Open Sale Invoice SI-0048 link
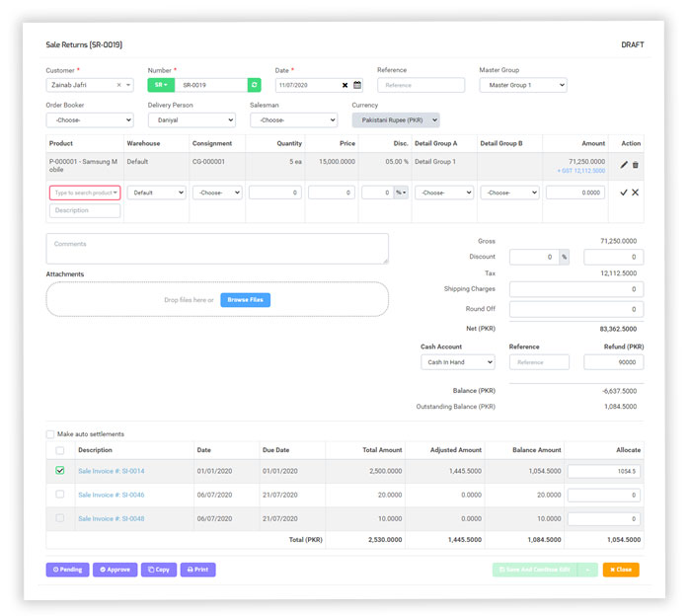The width and height of the screenshot is (690, 616). pos(111,518)
